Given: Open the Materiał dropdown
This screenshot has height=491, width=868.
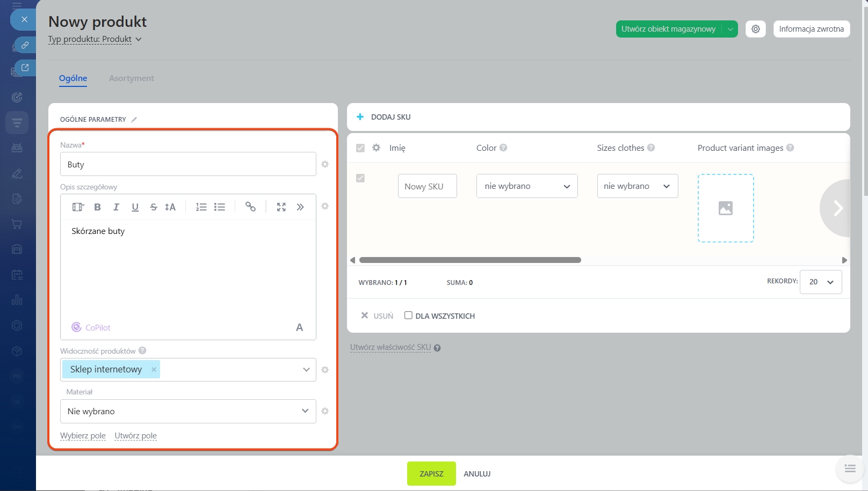Looking at the screenshot, I should pyautogui.click(x=188, y=412).
